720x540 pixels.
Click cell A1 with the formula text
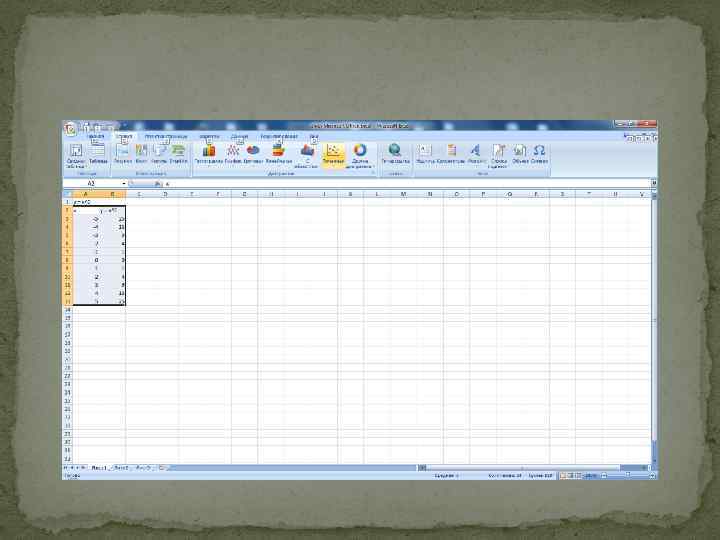coord(85,202)
